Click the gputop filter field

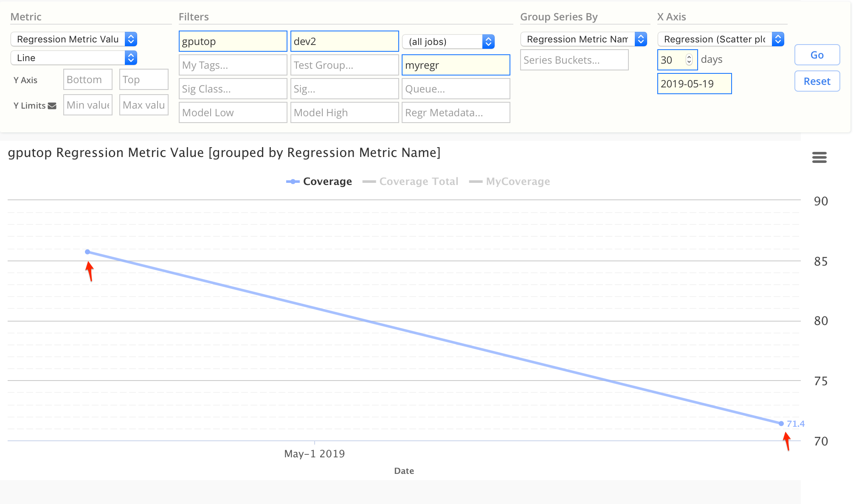coord(233,41)
